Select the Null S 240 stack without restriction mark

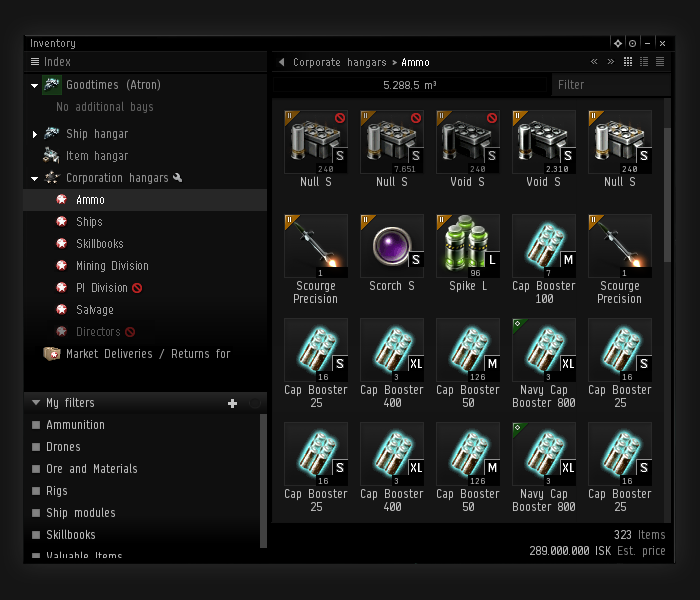click(x=620, y=149)
